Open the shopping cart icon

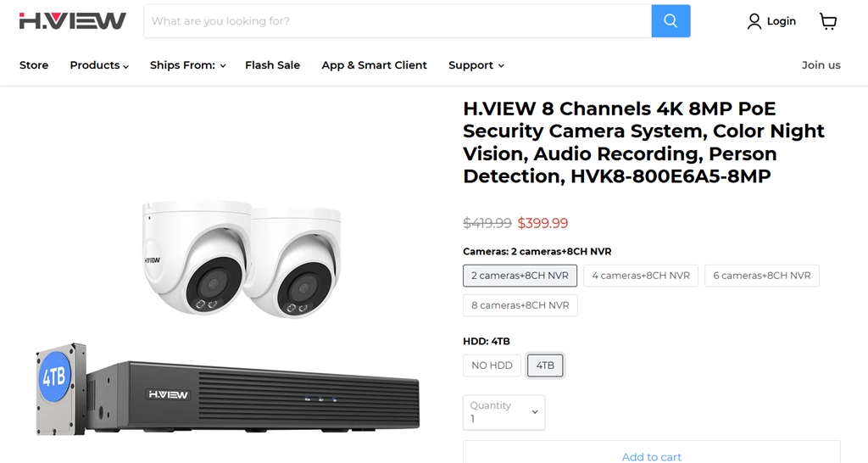coord(828,21)
